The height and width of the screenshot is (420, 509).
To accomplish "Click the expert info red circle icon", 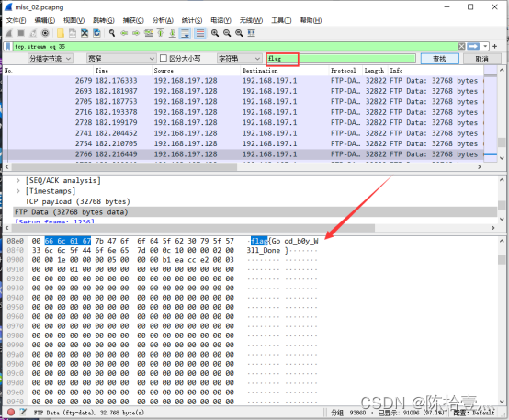I will pyautogui.click(x=11, y=413).
